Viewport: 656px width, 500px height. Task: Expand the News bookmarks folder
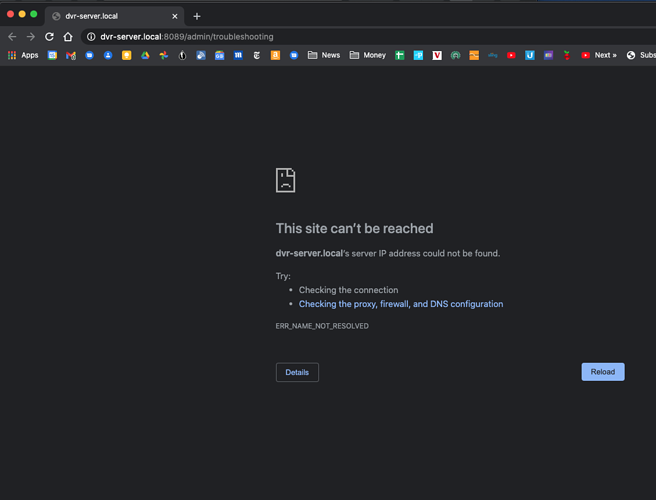point(324,55)
